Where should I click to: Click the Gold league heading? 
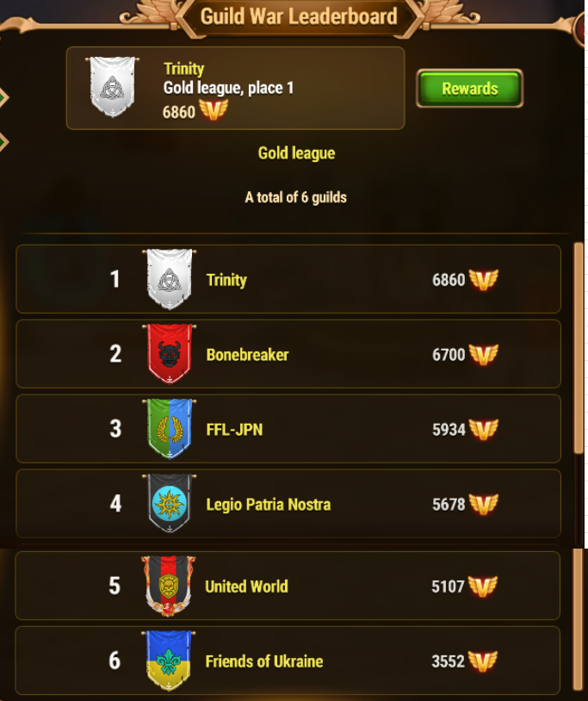click(x=296, y=153)
